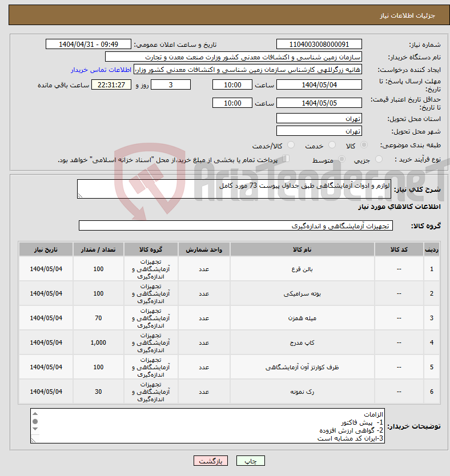Click the request creator field
This screenshot has height=476, width=450.
pyautogui.click(x=248, y=70)
